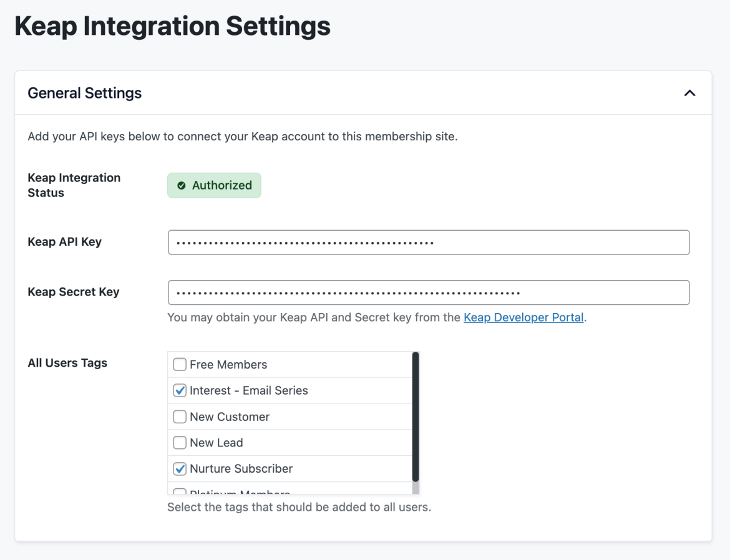
Task: Click the Keap Secret Key field
Action: (428, 292)
